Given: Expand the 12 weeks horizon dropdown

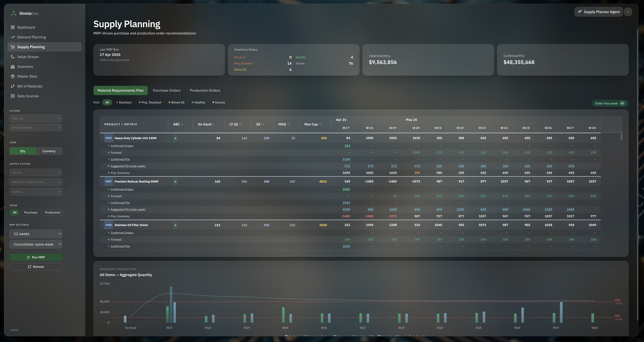Looking at the screenshot, I should coord(36,234).
